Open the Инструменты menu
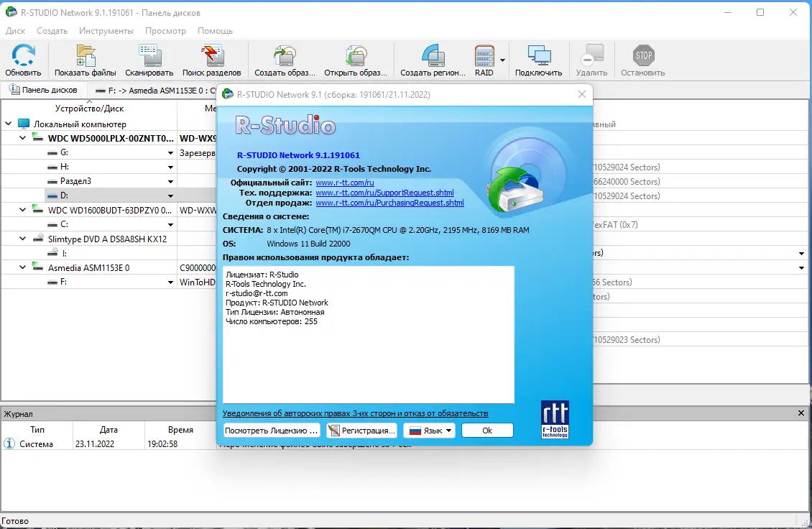 [x=106, y=31]
